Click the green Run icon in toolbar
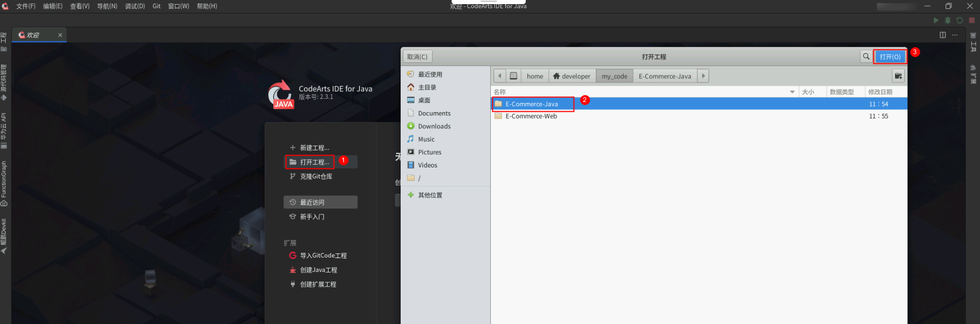The height and width of the screenshot is (324, 980). click(x=936, y=20)
